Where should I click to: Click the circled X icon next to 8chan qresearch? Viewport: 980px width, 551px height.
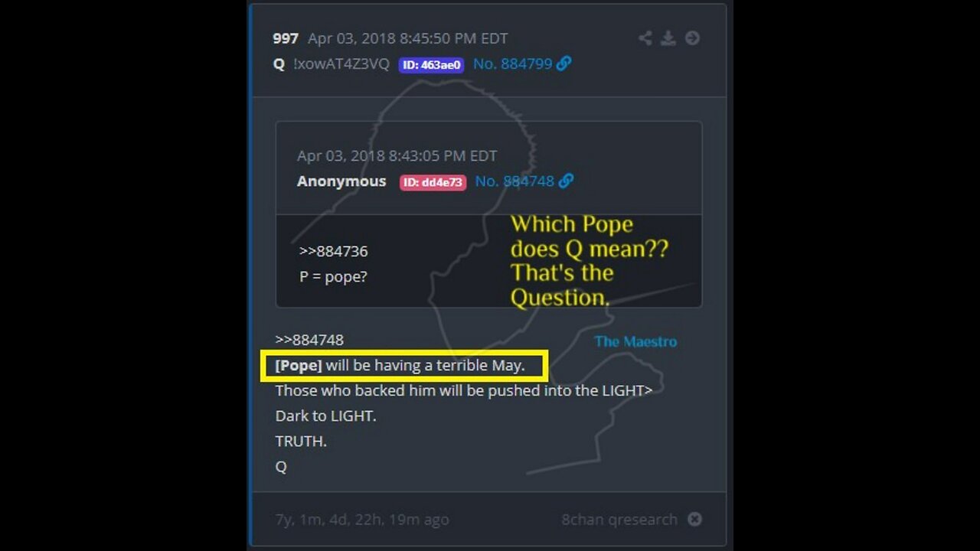(694, 519)
